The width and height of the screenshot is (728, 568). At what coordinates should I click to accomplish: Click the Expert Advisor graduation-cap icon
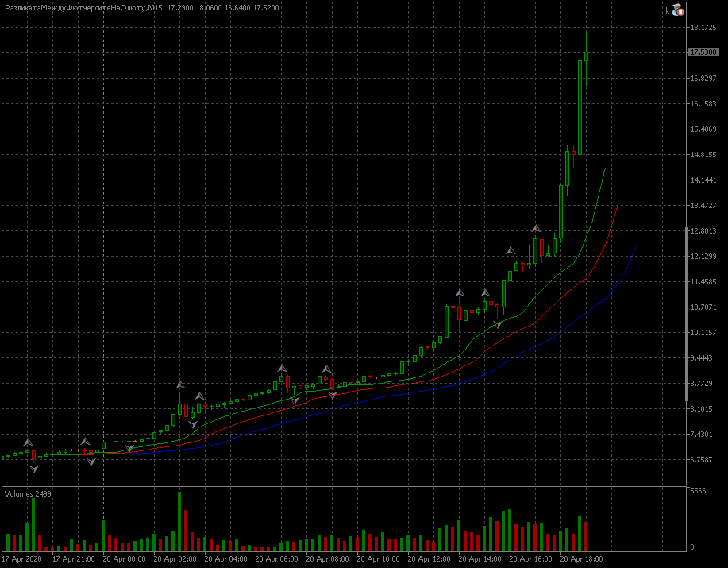click(677, 10)
